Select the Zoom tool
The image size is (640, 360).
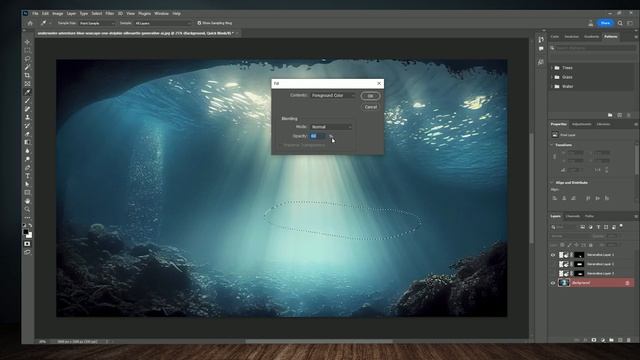(27, 209)
